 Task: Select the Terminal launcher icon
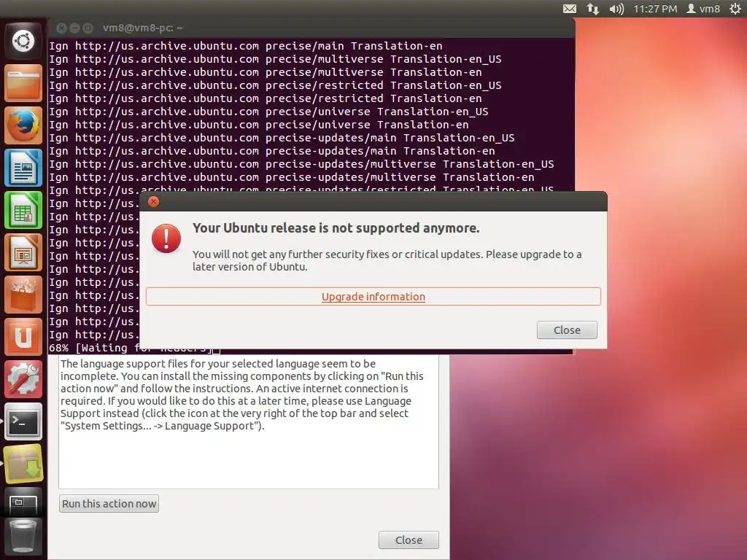(x=23, y=422)
